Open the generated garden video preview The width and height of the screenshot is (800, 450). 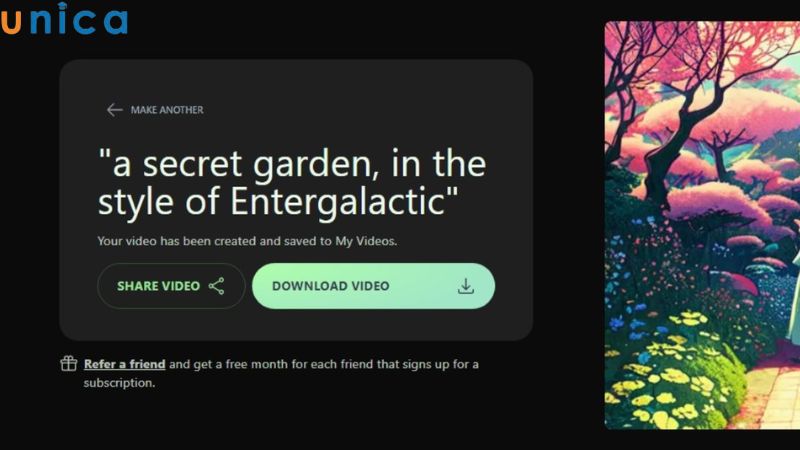pyautogui.click(x=702, y=225)
